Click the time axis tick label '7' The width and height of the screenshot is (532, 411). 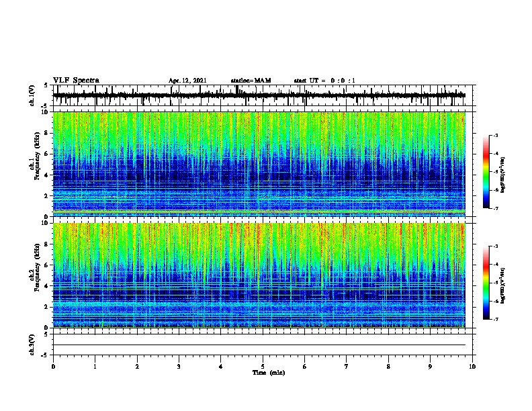point(347,367)
